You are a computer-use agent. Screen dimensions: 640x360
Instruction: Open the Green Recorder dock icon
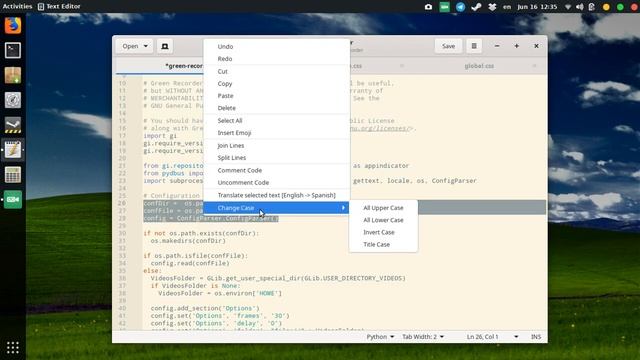(x=13, y=200)
